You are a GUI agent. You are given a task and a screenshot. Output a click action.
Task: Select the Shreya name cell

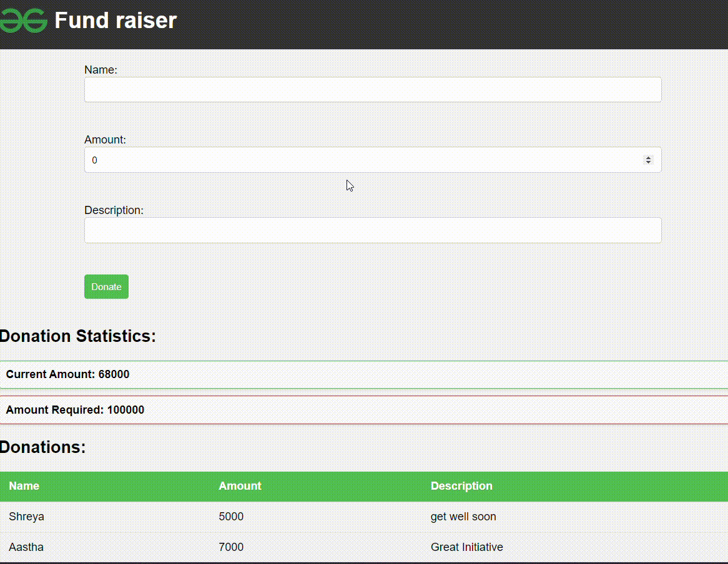tap(26, 516)
